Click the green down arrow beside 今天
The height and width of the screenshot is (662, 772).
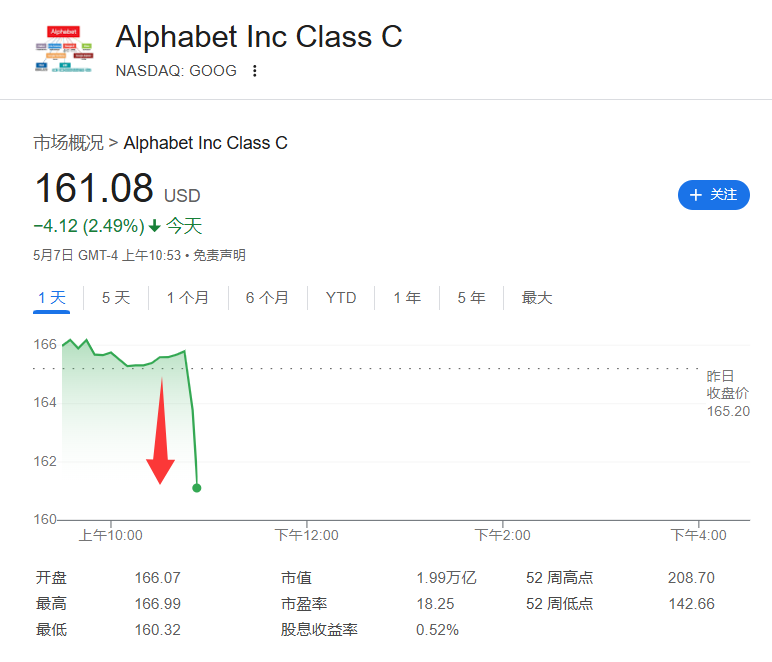pos(155,226)
